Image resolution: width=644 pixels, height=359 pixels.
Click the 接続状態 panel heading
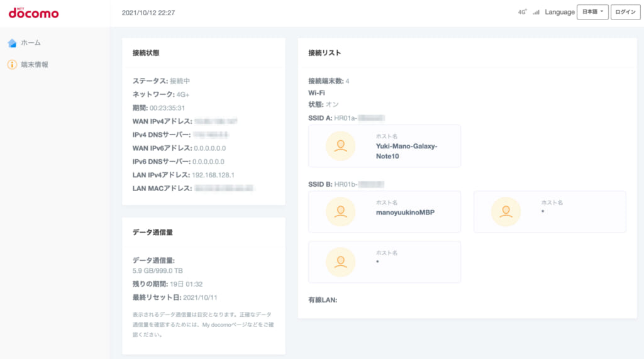[x=145, y=53]
